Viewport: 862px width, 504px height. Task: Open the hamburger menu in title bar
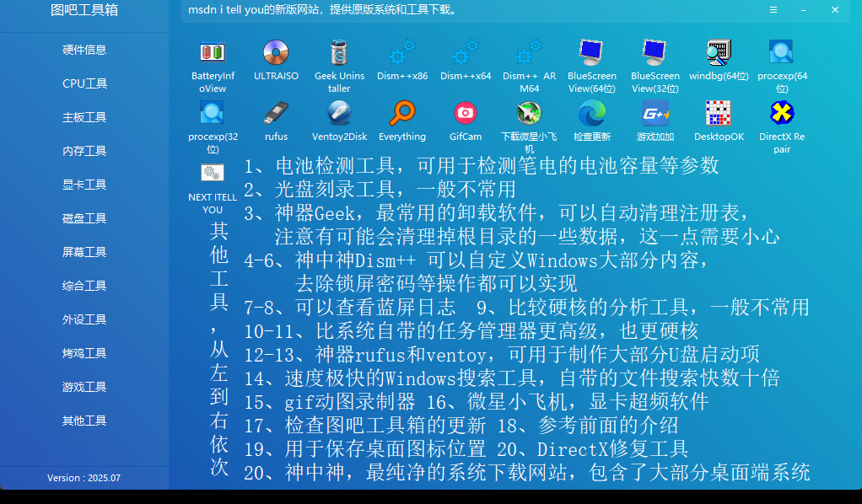(x=773, y=10)
